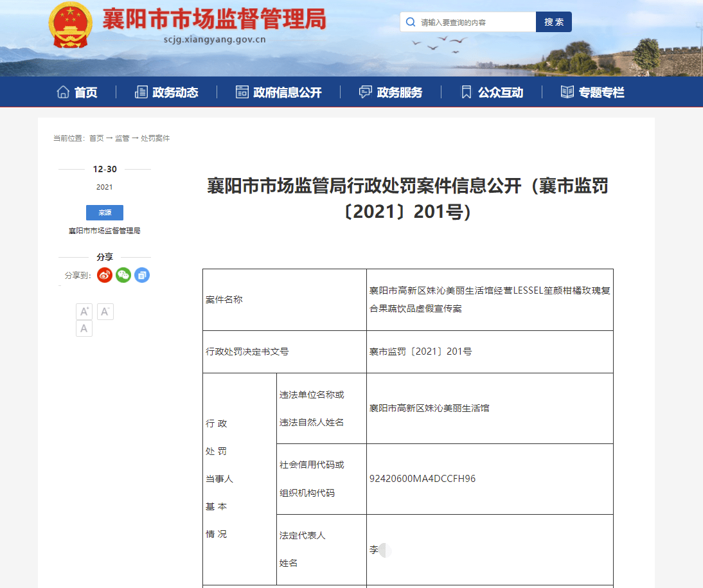
Task: Reset font size with plain A button
Action: [84, 329]
